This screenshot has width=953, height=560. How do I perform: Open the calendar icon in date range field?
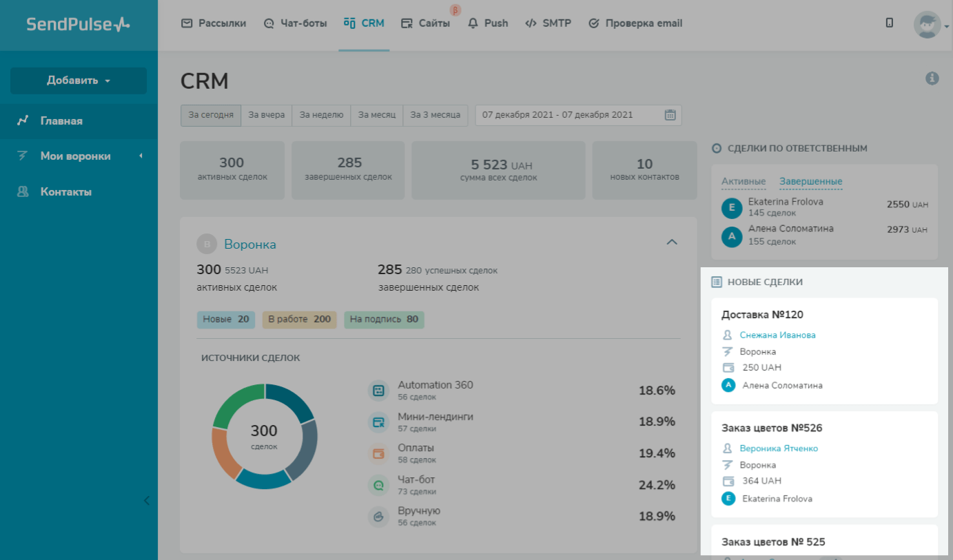click(x=670, y=115)
